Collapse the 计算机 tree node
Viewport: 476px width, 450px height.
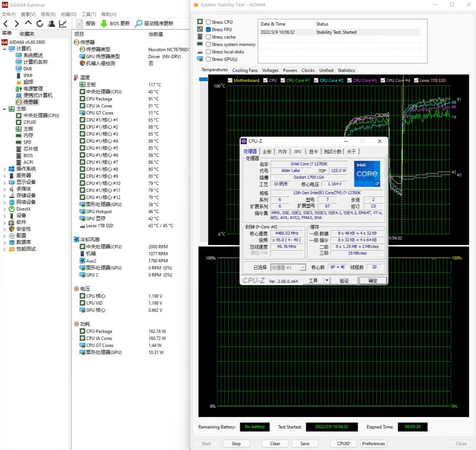tap(4, 49)
